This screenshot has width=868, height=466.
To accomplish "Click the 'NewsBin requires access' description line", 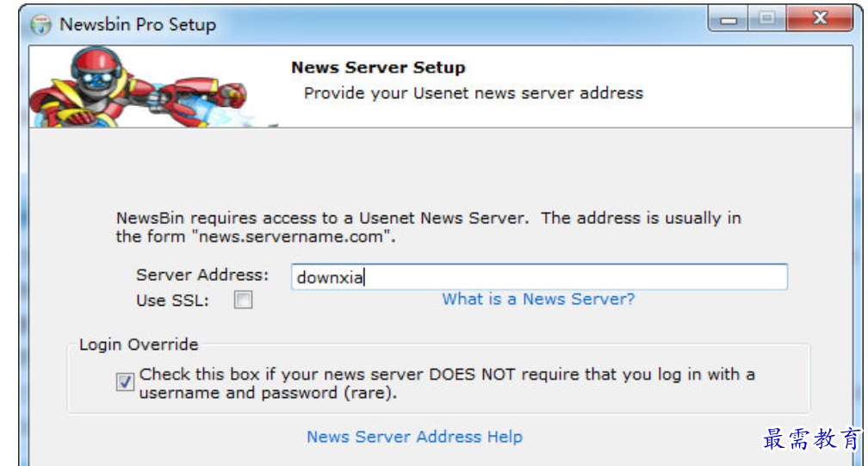I will click(x=428, y=218).
